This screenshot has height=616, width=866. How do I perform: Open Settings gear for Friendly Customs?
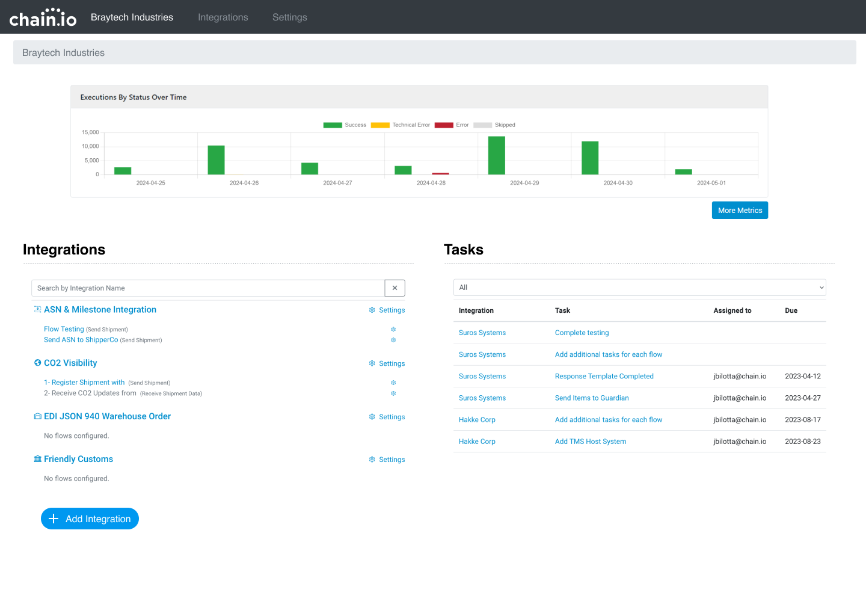pos(387,460)
